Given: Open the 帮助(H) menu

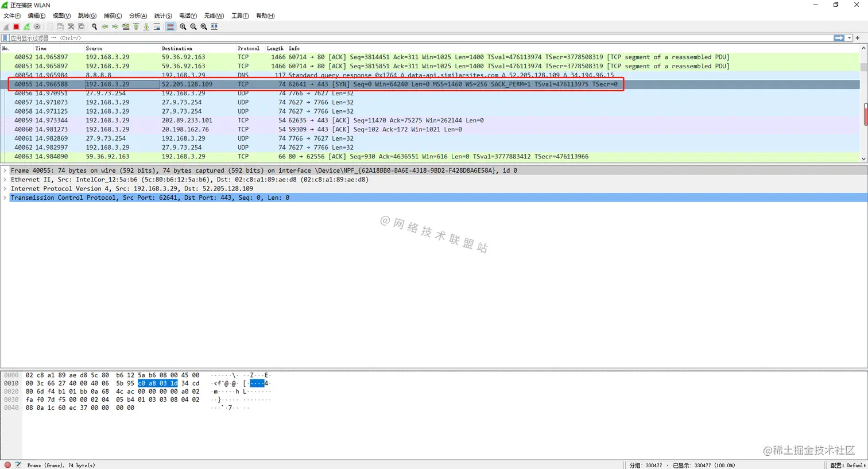Looking at the screenshot, I should [265, 16].
